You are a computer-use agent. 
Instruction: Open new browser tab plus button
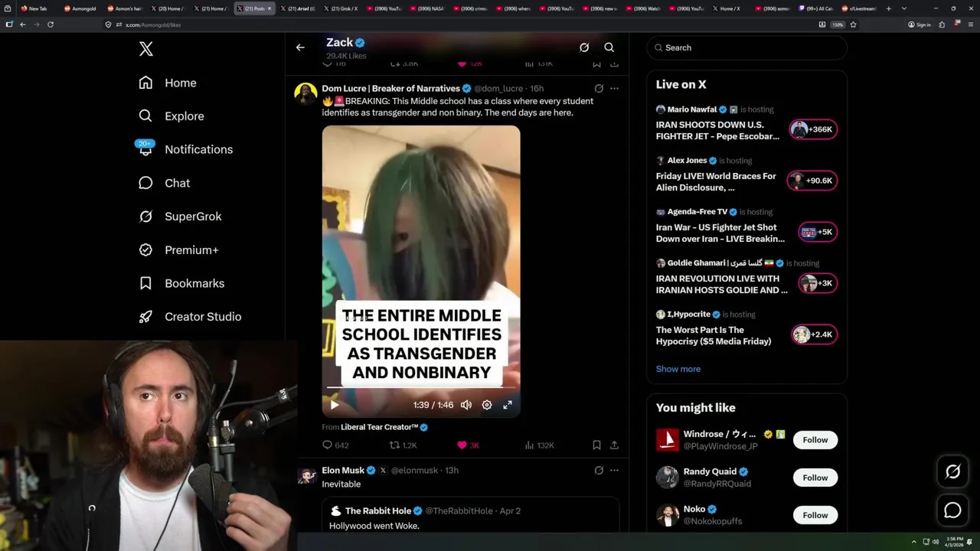pos(889,8)
